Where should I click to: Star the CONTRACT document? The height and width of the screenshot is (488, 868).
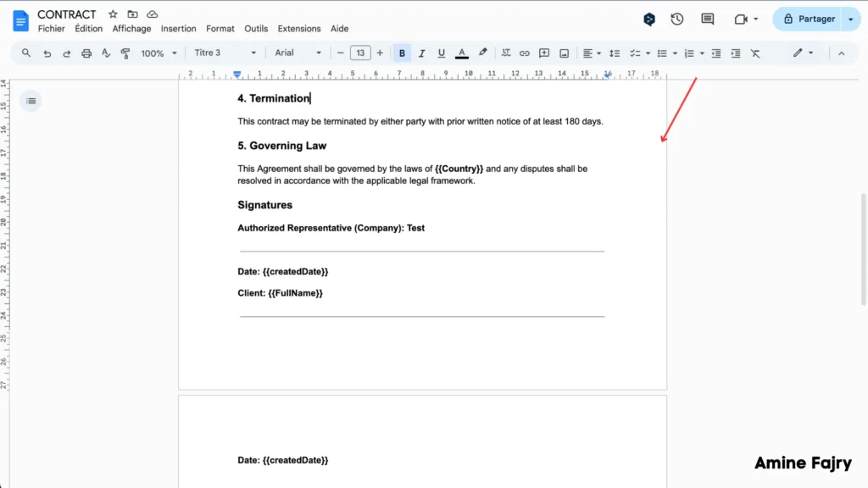[x=113, y=14]
